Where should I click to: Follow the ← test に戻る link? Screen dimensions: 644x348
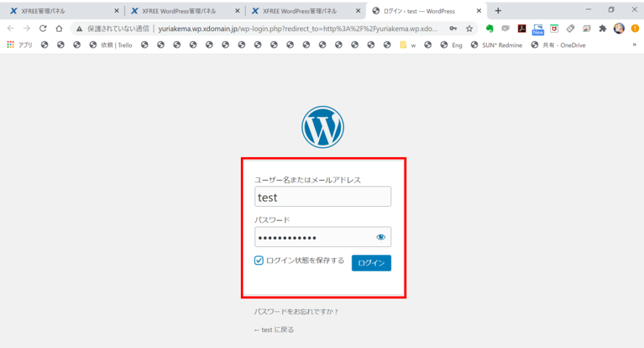(x=274, y=330)
